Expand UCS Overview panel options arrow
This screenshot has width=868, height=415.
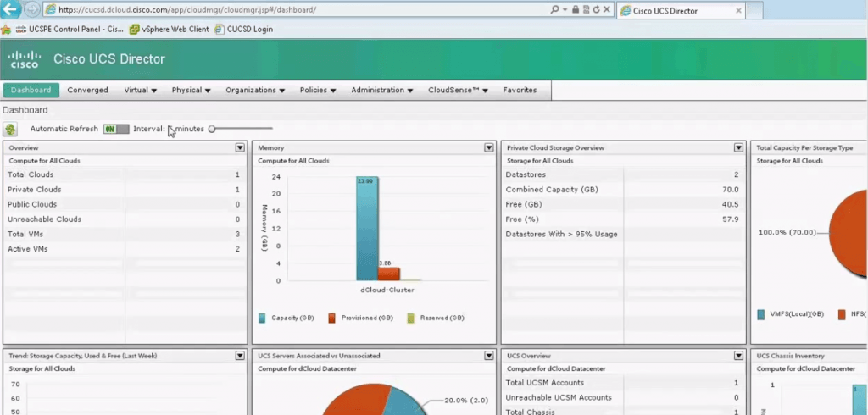[738, 356]
